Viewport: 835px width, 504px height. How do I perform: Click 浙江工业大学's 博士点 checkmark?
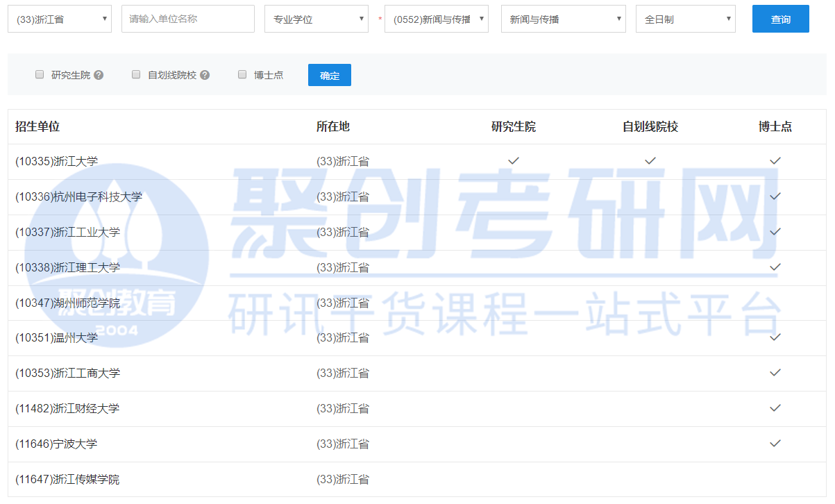pyautogui.click(x=775, y=231)
